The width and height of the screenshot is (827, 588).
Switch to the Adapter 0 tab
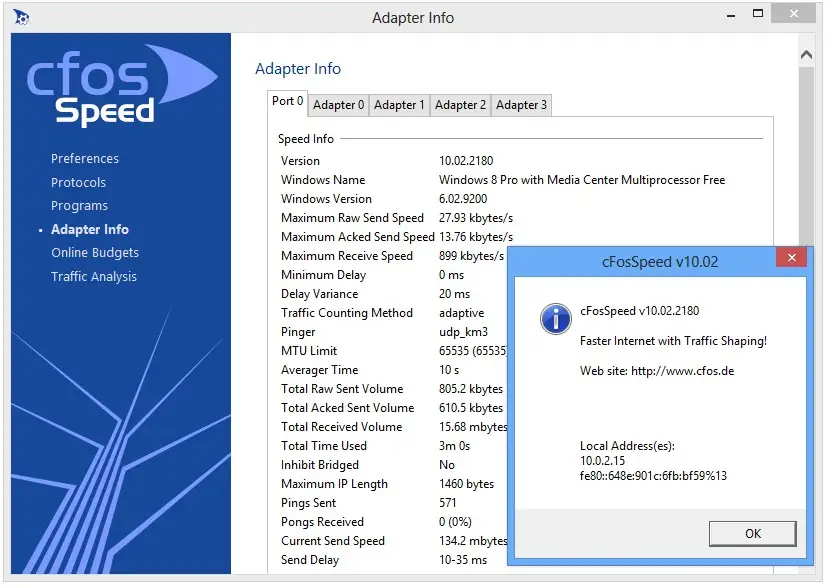point(339,105)
